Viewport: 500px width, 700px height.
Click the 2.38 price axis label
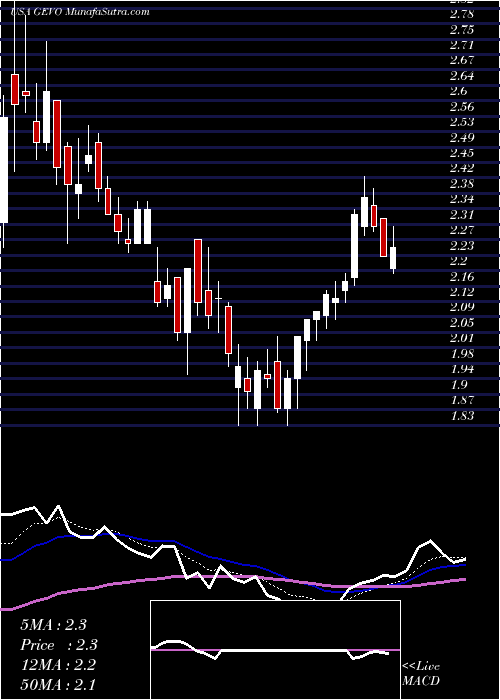(x=462, y=184)
